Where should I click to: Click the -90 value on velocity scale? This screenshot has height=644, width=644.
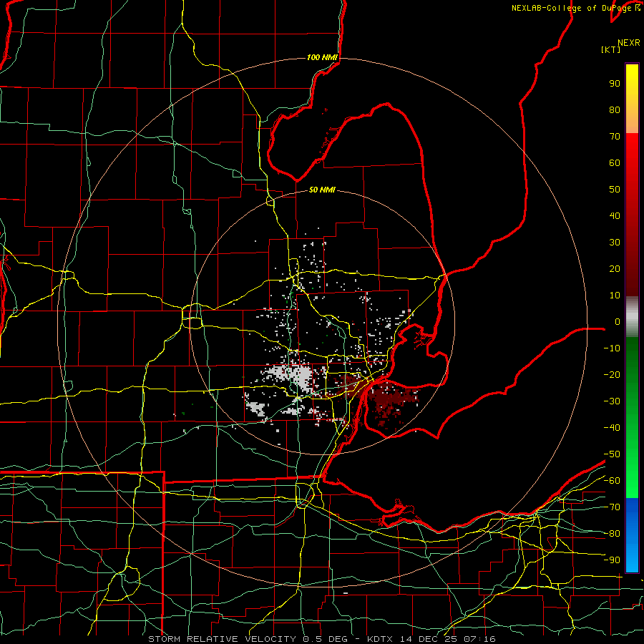612,560
